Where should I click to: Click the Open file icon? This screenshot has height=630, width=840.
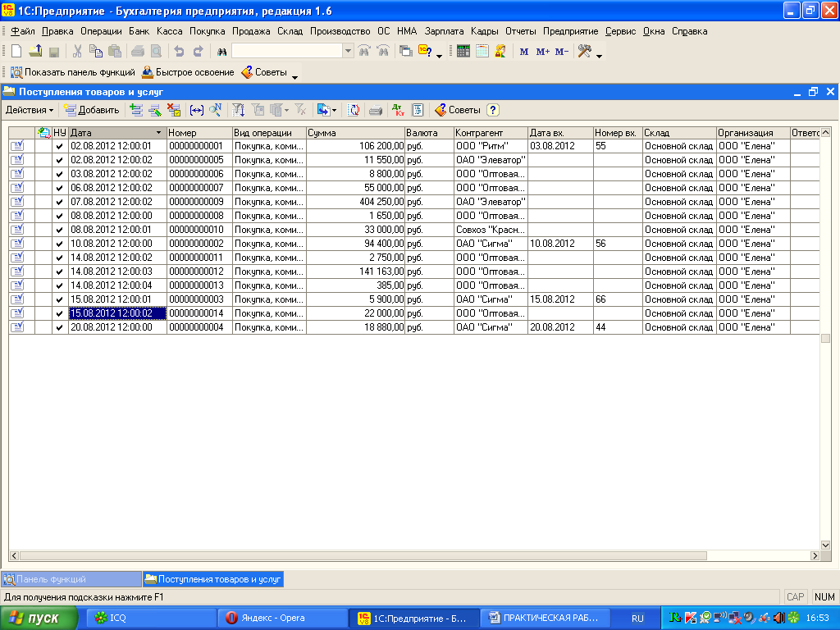click(x=35, y=52)
